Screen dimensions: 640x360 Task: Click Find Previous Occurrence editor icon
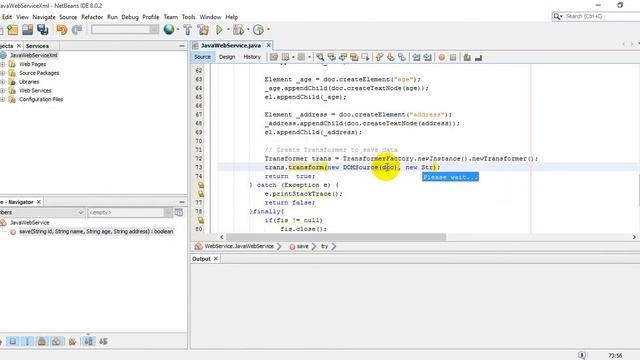[x=331, y=57]
